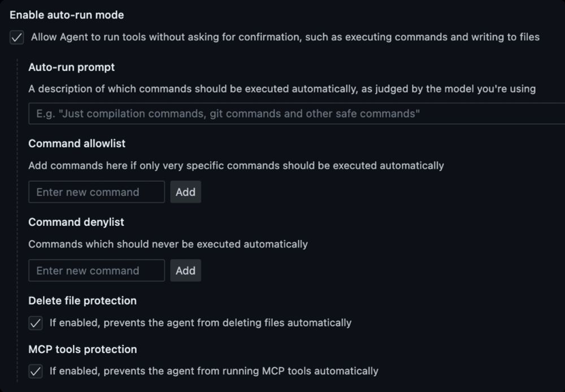Toggle the Delete file protection checkbox
This screenshot has height=392, width=565.
[36, 324]
